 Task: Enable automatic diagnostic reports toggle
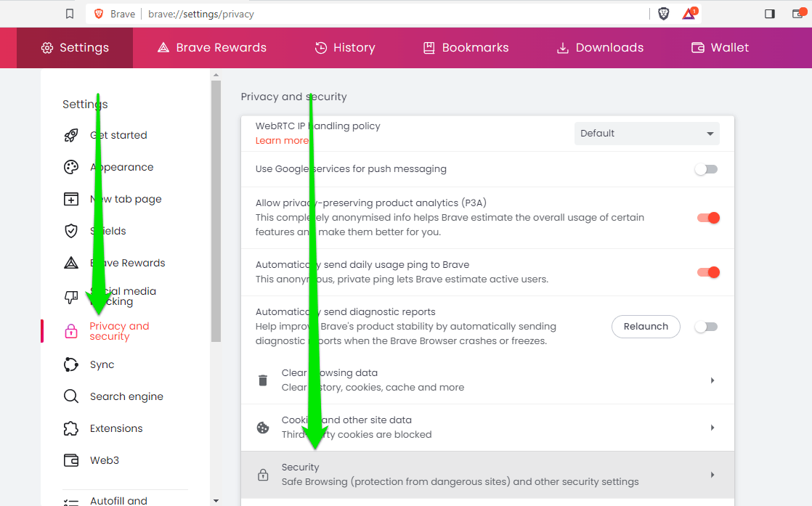[x=707, y=327]
